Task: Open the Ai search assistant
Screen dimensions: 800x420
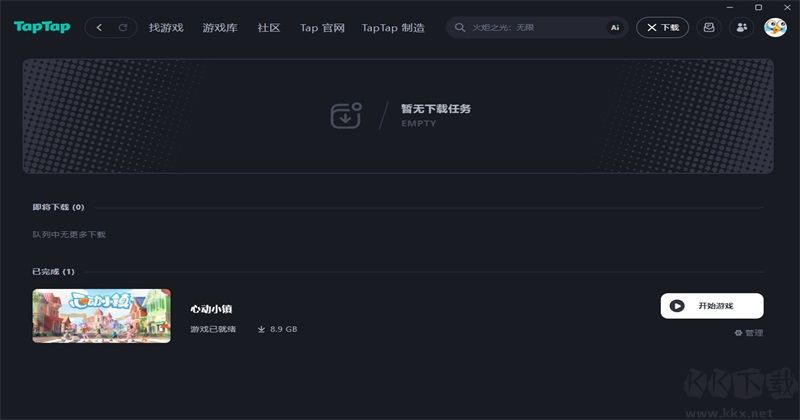Action: 615,28
